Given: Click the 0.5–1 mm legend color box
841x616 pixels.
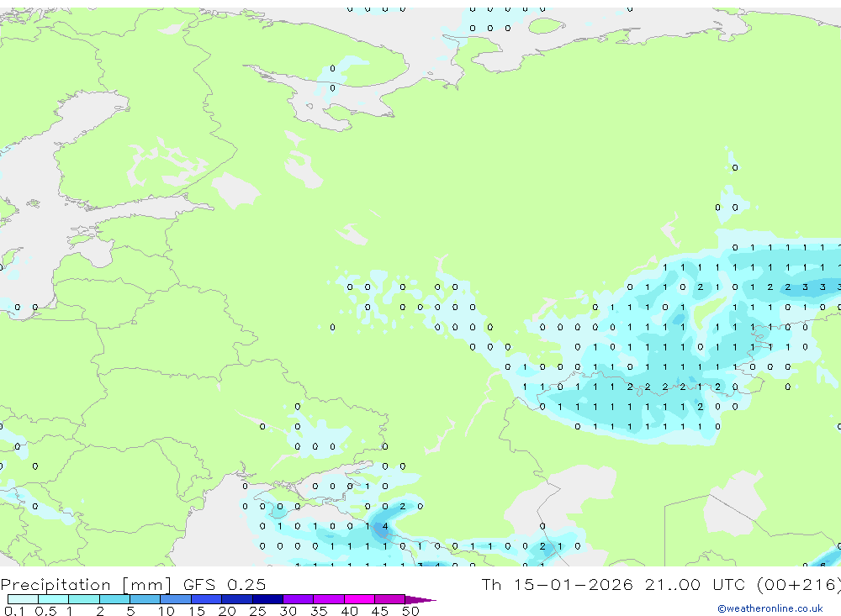Looking at the screenshot, I should 54,599.
